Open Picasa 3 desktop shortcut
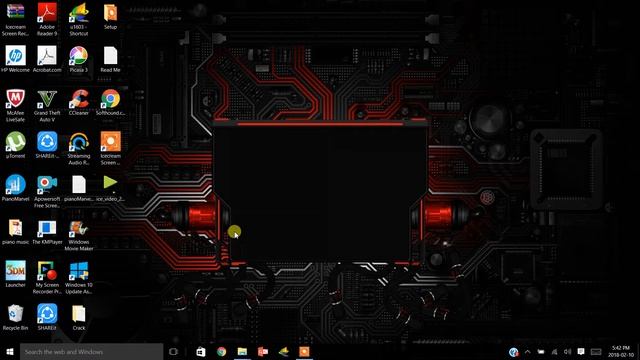The height and width of the screenshot is (360, 640). pyautogui.click(x=79, y=59)
